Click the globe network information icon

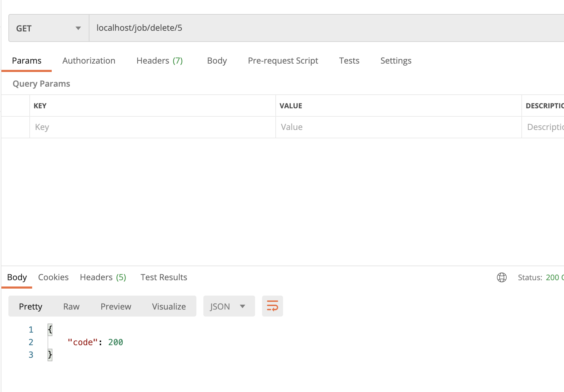click(502, 277)
